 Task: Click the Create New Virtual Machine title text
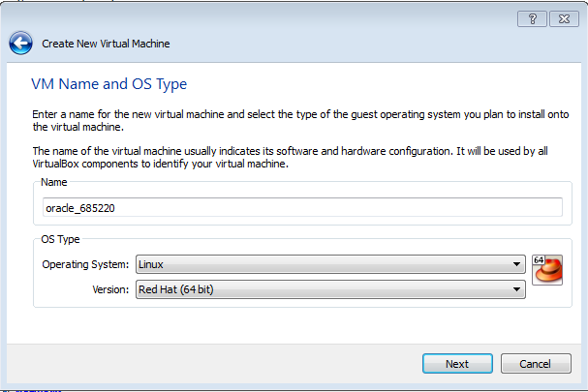[106, 44]
